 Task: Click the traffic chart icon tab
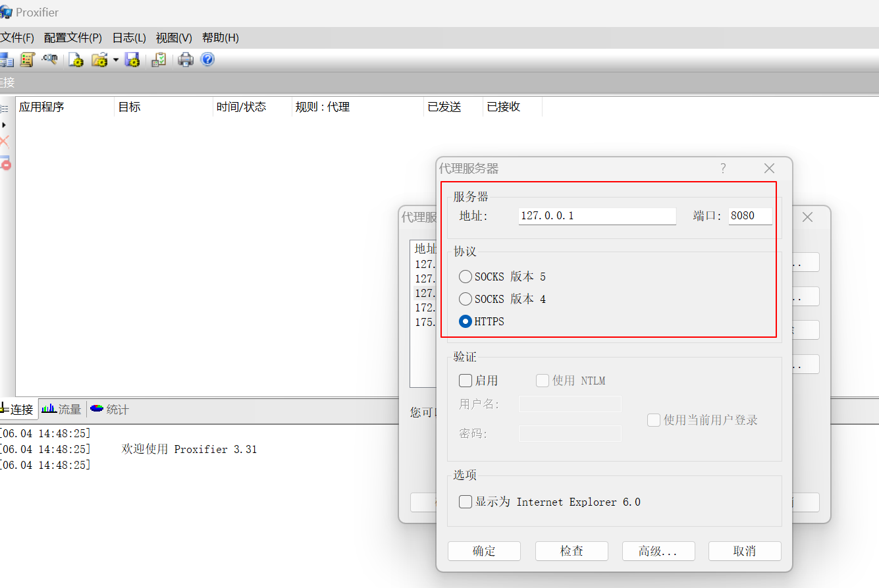(49, 409)
